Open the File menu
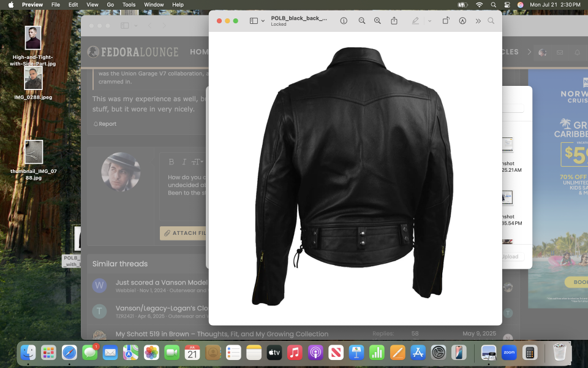 pyautogui.click(x=56, y=4)
